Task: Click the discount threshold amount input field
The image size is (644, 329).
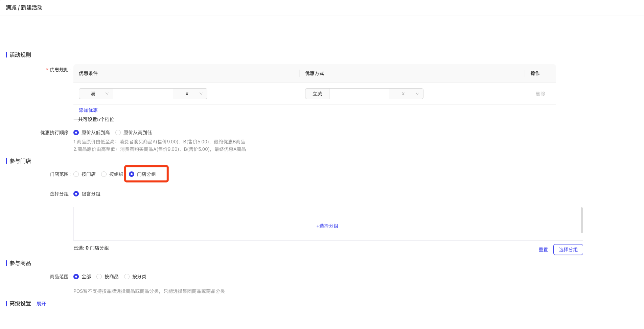Action: (x=143, y=94)
